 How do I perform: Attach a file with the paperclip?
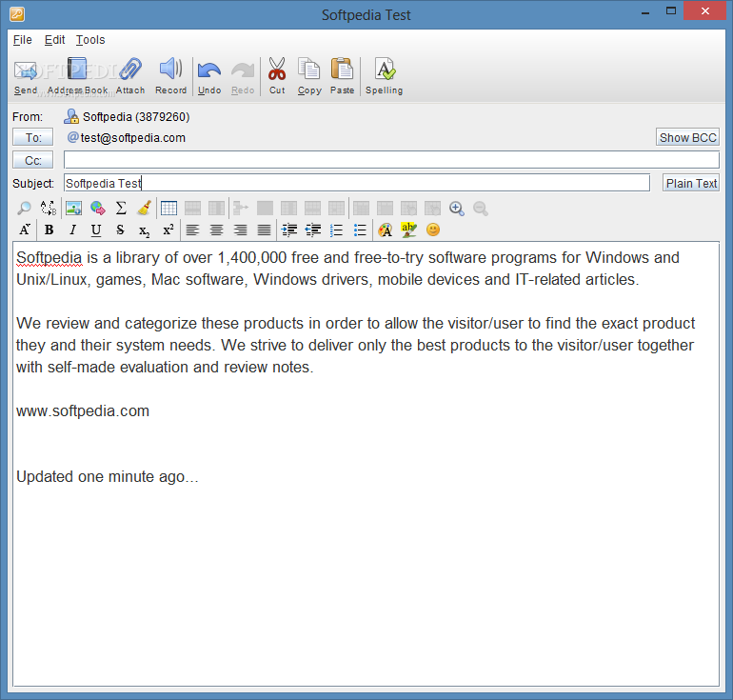[130, 76]
